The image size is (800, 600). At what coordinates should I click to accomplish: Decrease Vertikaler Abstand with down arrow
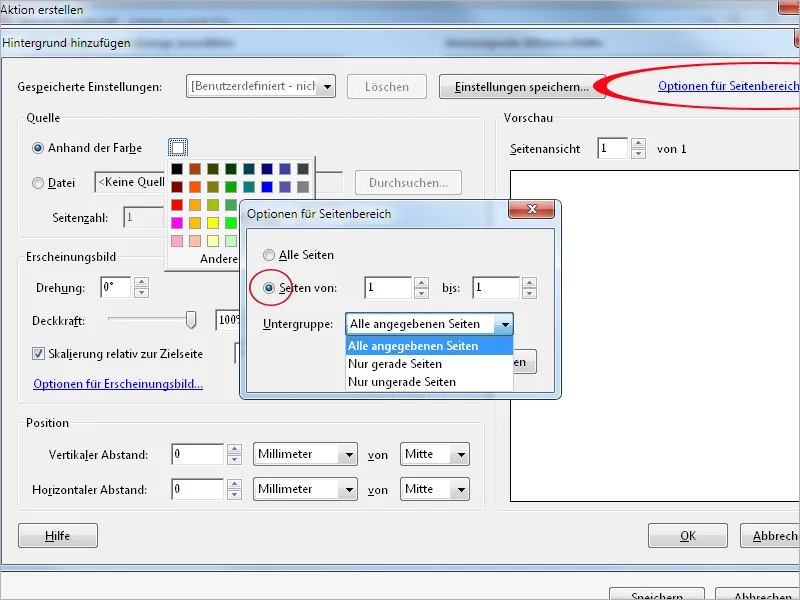point(234,459)
